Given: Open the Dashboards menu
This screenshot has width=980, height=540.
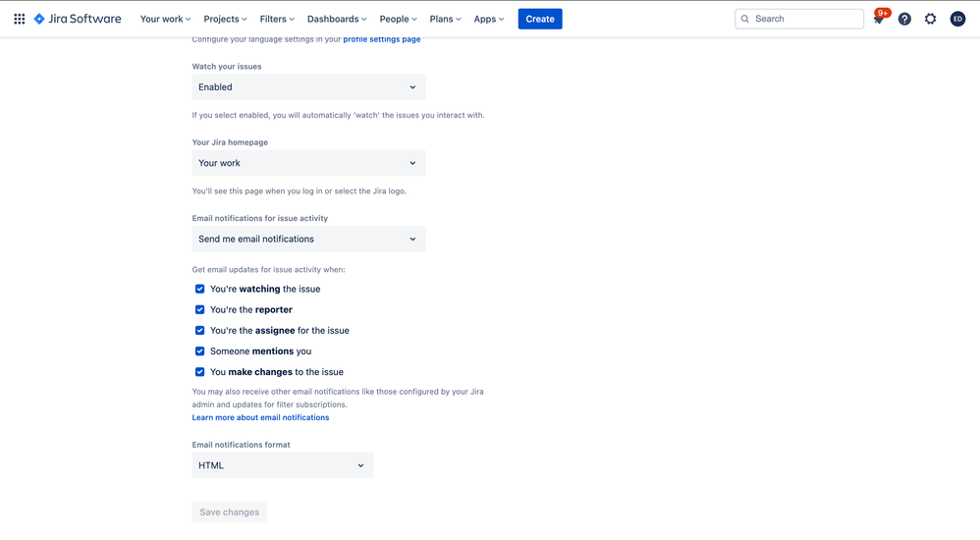Looking at the screenshot, I should (x=337, y=19).
